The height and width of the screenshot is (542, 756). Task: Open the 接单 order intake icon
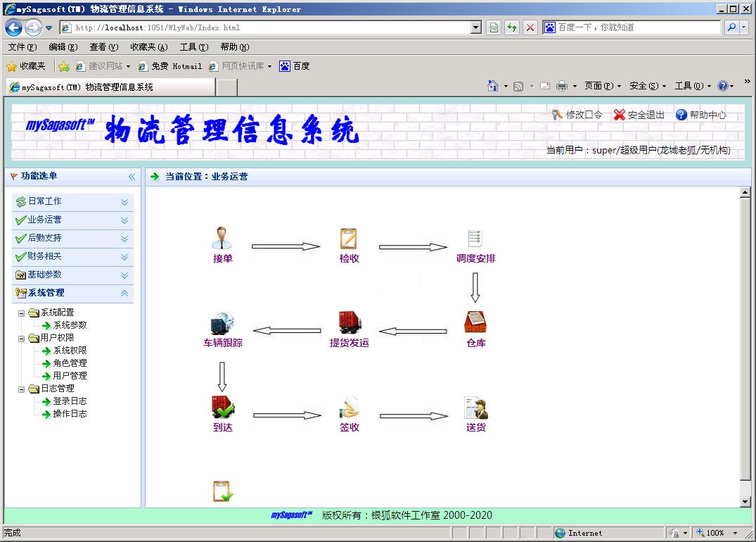(x=222, y=238)
